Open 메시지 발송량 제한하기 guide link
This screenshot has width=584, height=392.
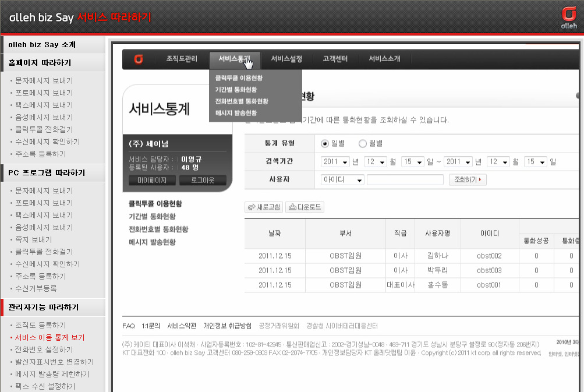coord(52,374)
